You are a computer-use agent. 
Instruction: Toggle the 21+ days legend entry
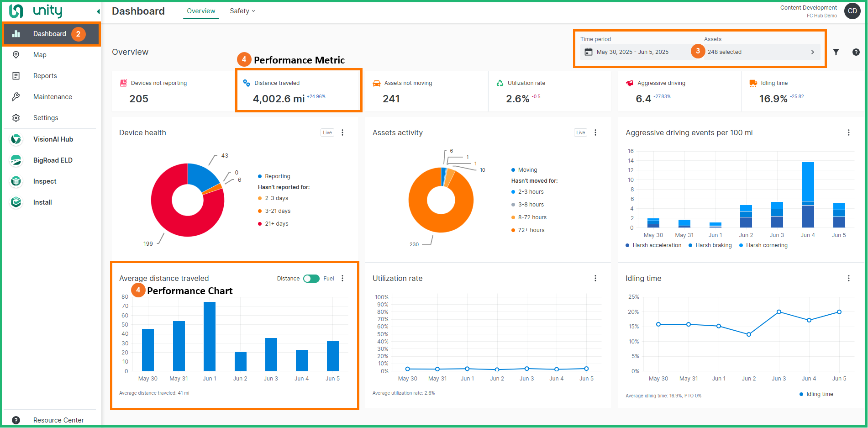tap(276, 224)
